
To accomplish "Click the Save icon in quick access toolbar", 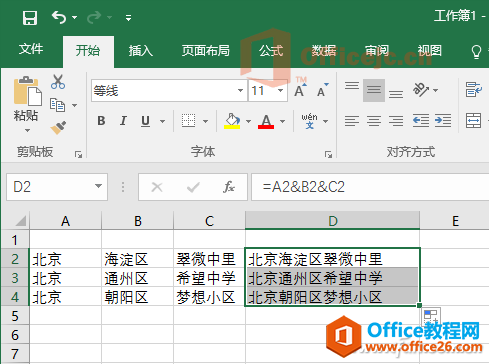I will 30,17.
